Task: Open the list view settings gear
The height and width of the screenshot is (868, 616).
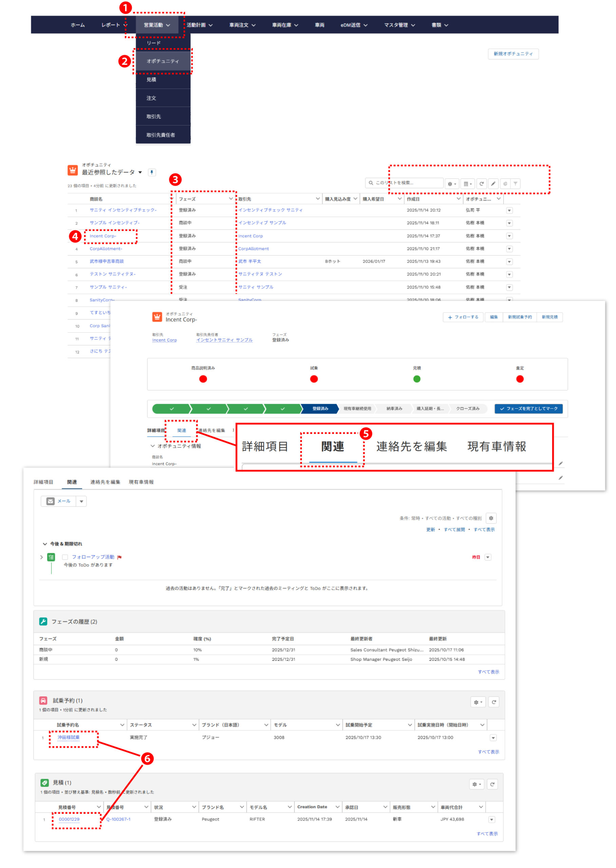Action: point(451,184)
